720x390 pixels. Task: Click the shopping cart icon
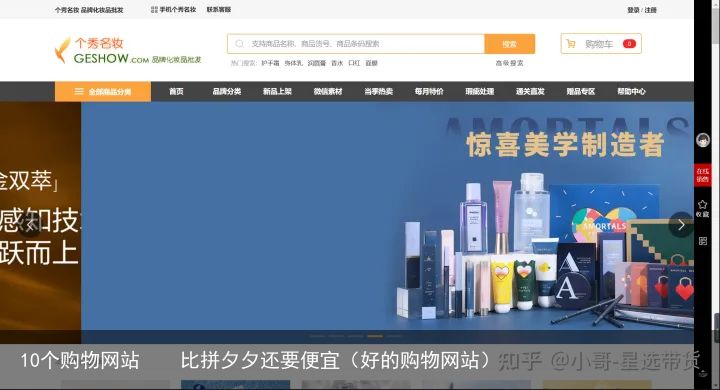[571, 44]
